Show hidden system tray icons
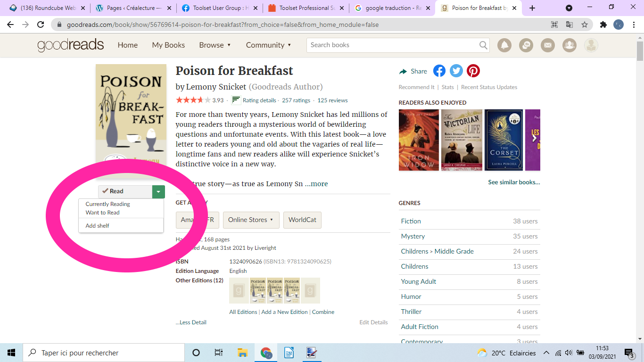This screenshot has width=644, height=362. (546, 353)
